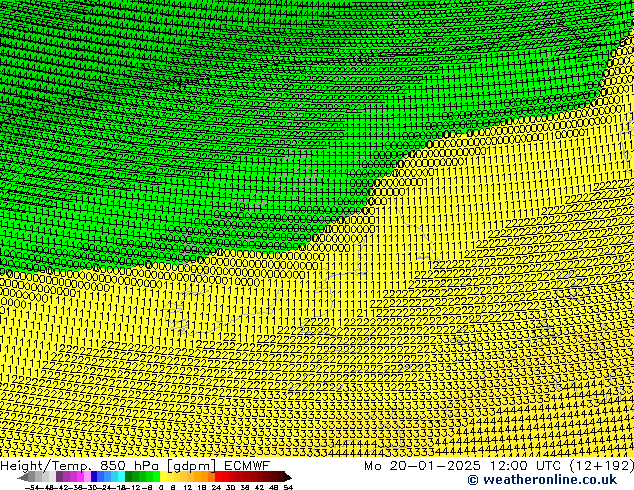The image size is (634, 490).
Task: Click the right arrow end of the color scale
Action: tap(288, 477)
